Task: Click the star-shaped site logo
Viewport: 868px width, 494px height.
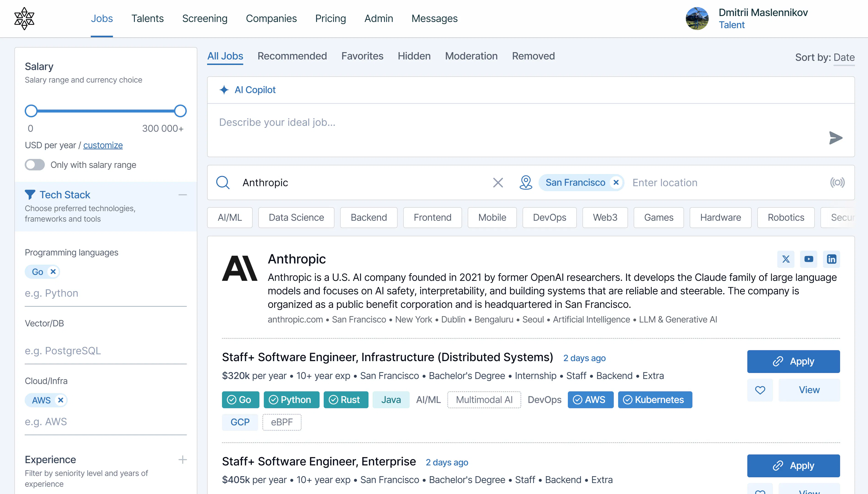Action: [24, 19]
